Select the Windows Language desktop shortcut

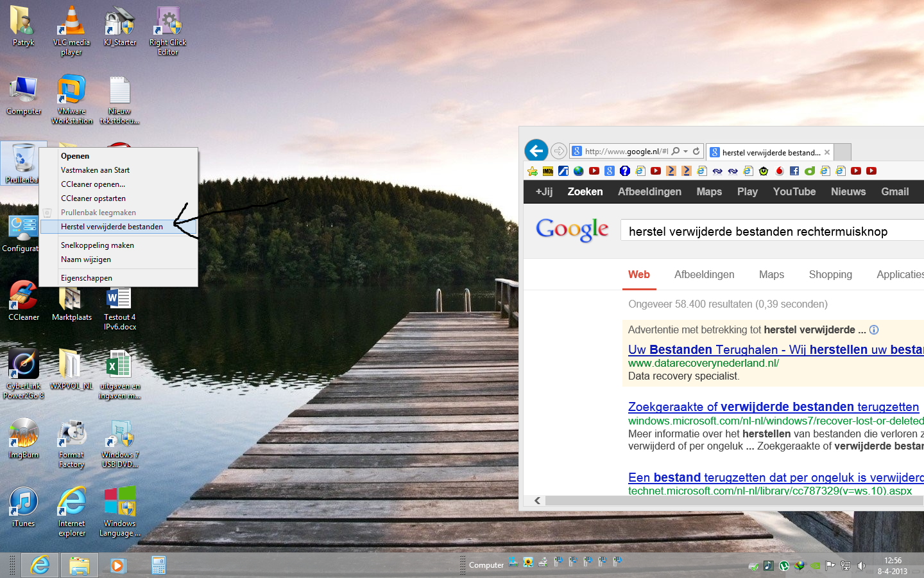point(120,511)
